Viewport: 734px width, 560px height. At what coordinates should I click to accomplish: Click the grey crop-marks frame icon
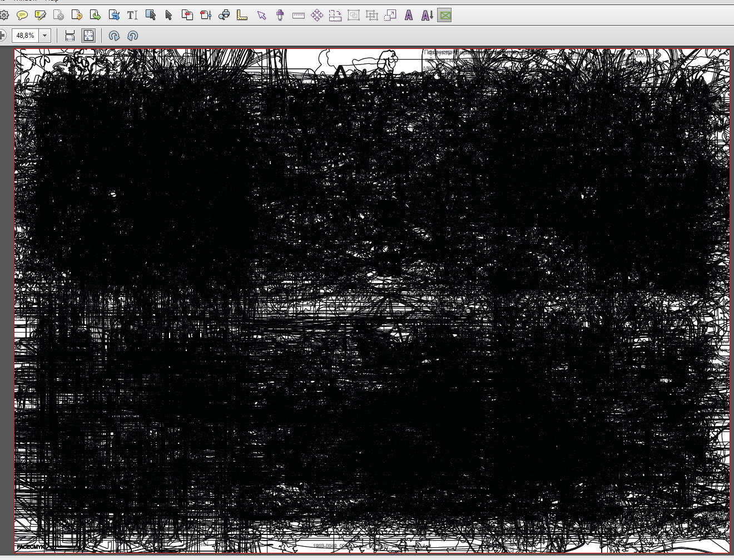pos(372,16)
